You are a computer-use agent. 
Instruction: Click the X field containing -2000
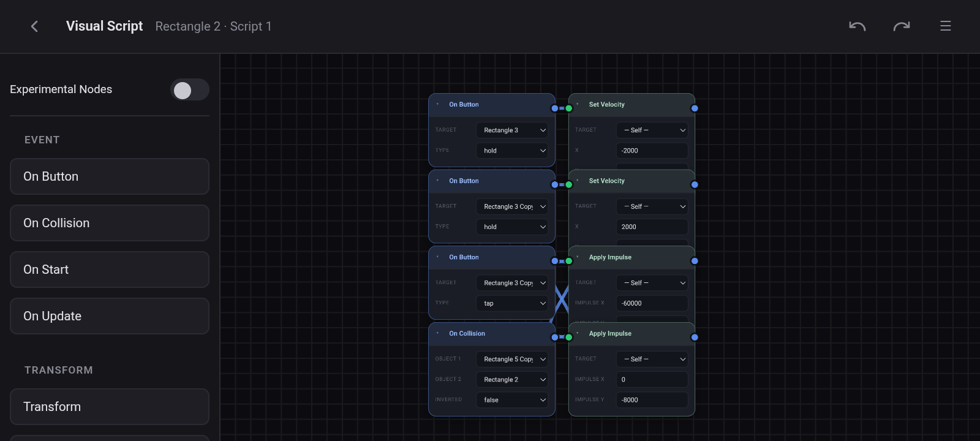click(x=652, y=150)
